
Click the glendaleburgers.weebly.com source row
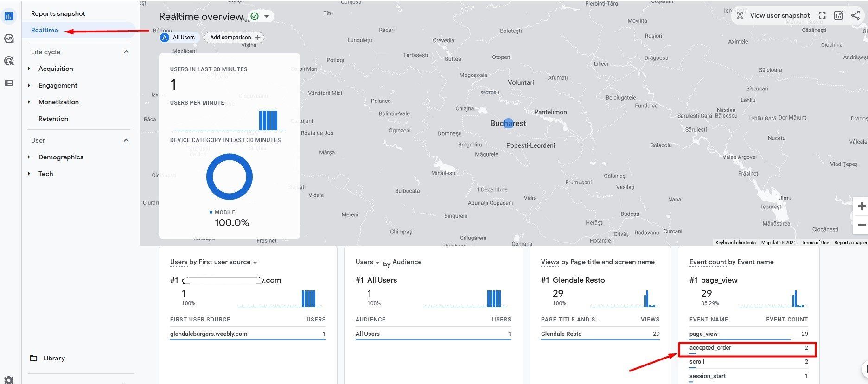(248, 334)
